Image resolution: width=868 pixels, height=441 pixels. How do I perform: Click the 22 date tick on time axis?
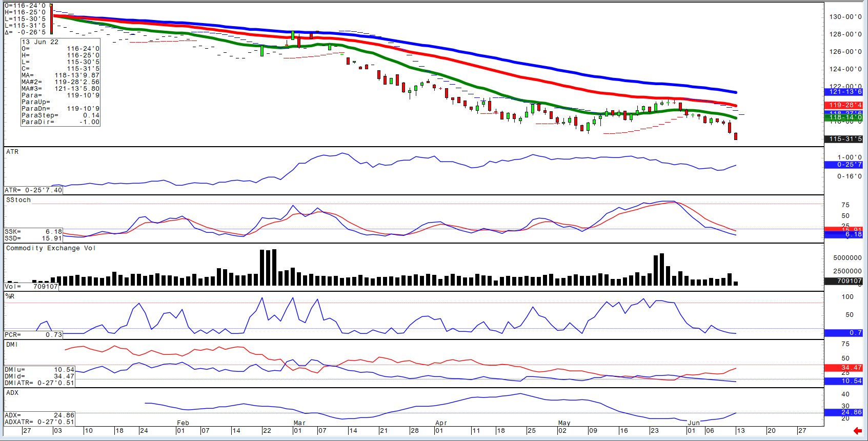click(x=267, y=431)
